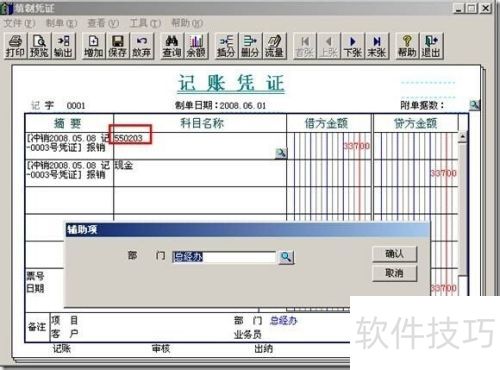Open the 查询 search binoculars icon
500x370 pixels.
[172, 46]
